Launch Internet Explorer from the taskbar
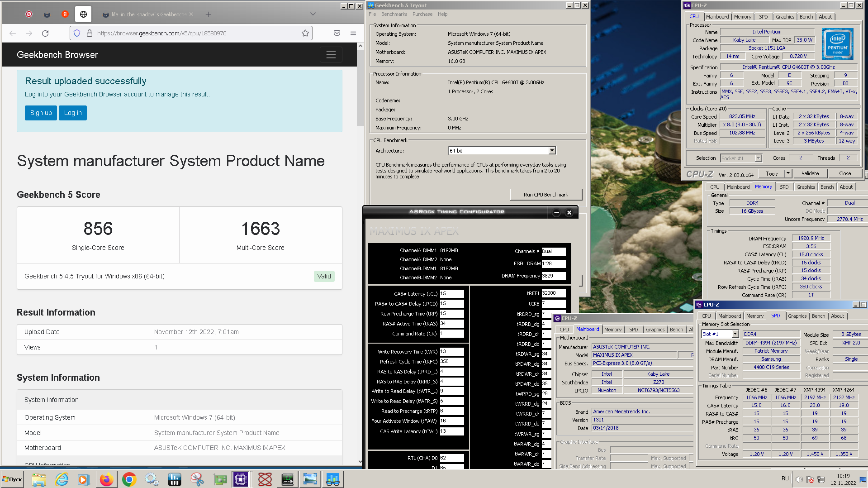 pos(62,479)
